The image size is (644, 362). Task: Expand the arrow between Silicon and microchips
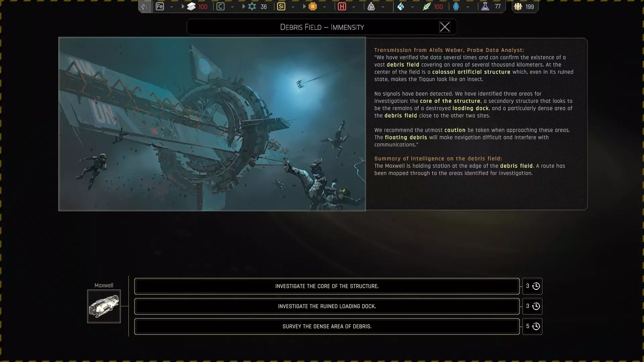pyautogui.click(x=304, y=6)
